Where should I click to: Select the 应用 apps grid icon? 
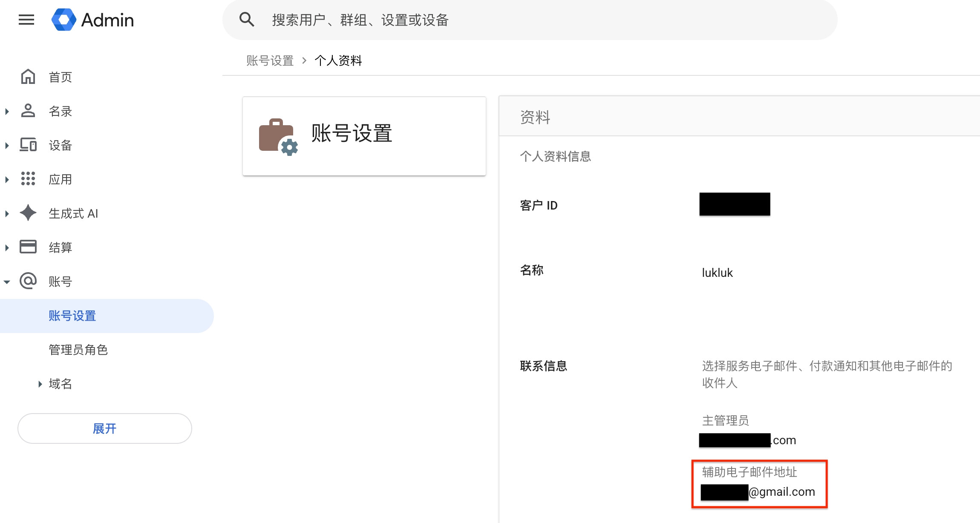[x=28, y=179]
